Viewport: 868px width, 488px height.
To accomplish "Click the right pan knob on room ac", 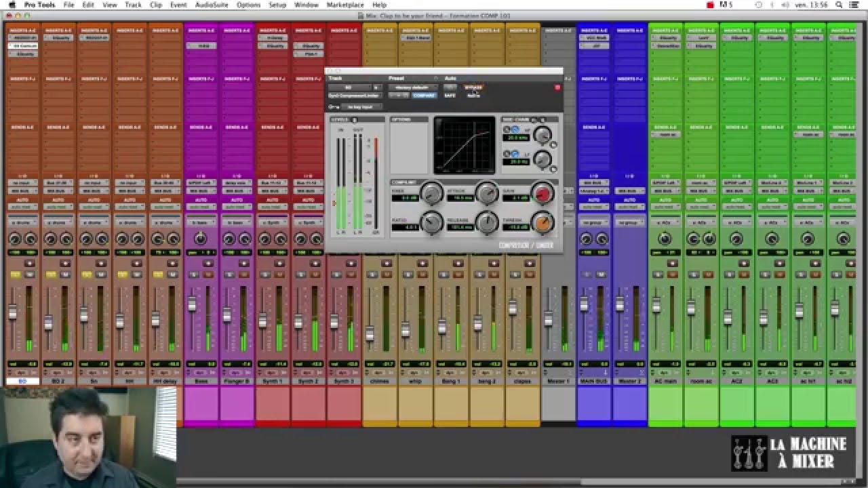I will (709, 239).
